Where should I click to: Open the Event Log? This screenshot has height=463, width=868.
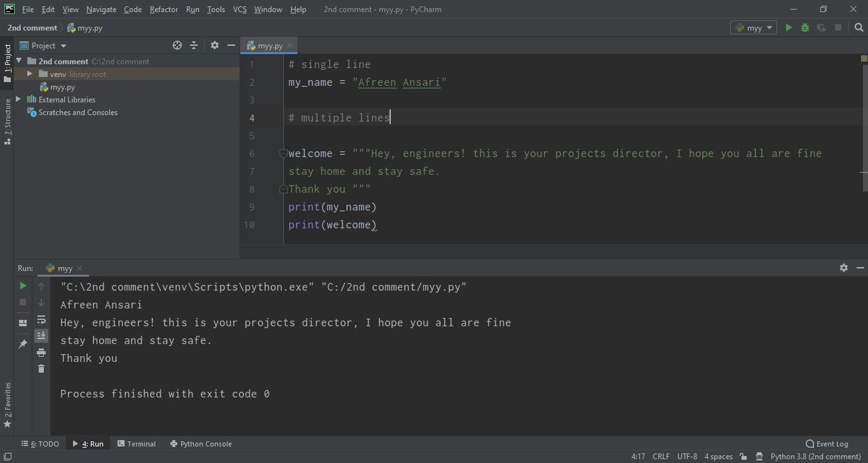tap(827, 443)
